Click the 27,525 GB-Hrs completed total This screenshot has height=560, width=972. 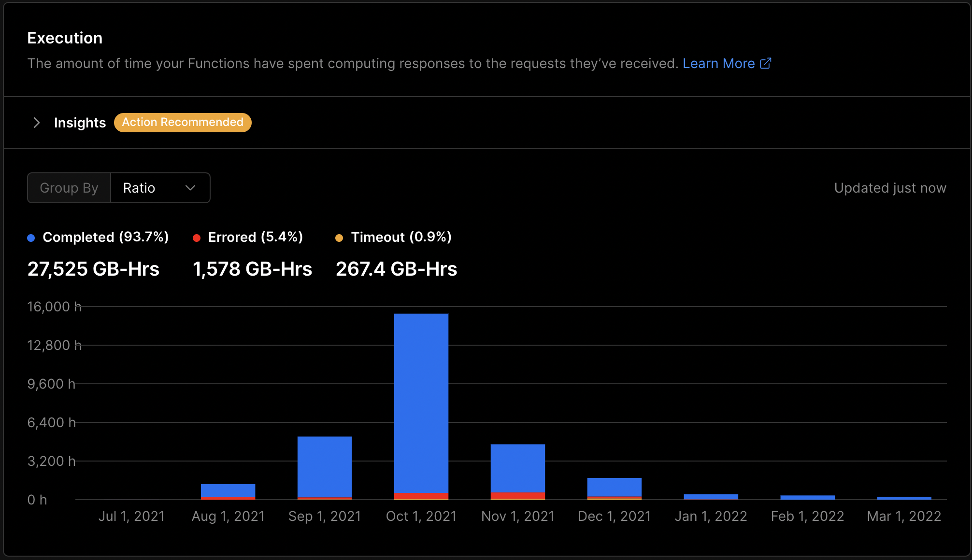point(93,269)
